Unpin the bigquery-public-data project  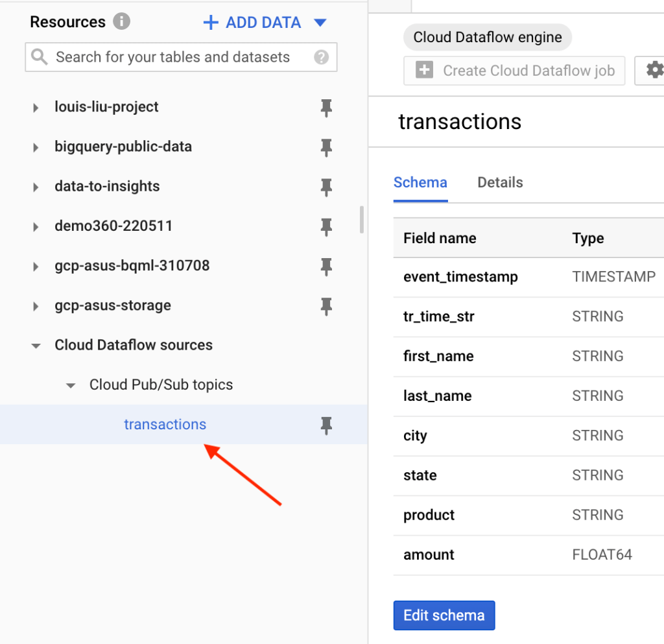(x=326, y=147)
